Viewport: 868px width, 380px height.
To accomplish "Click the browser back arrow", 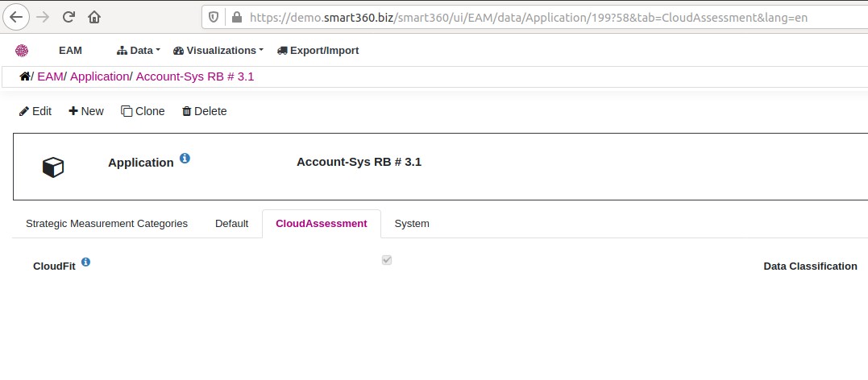I will [x=17, y=17].
